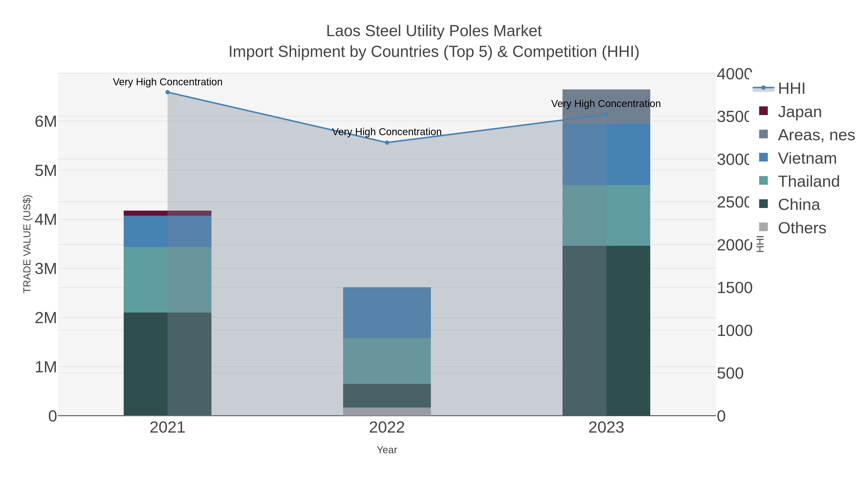Click Very High Concentration label above 2021
This screenshot has height=488, width=868.
168,82
